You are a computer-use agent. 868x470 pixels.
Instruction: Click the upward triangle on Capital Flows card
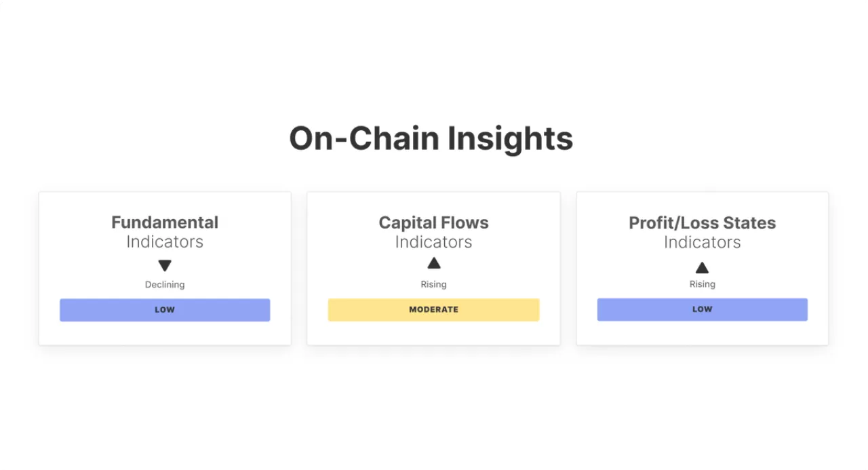433,262
